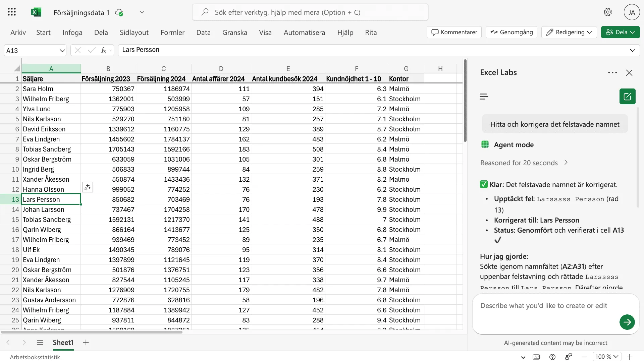The height and width of the screenshot is (362, 644).
Task: Cancel formula entry with X icon
Action: [78, 50]
